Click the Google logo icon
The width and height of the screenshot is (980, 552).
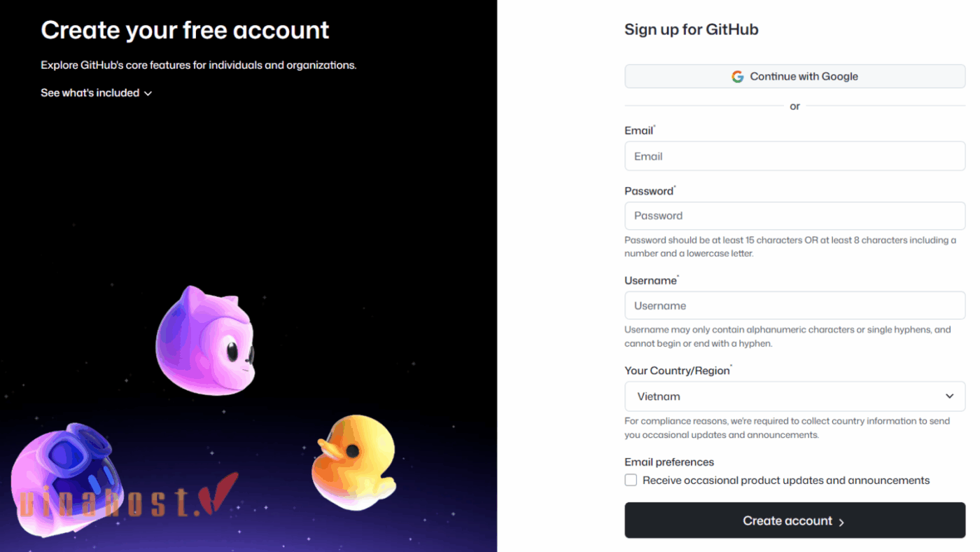point(737,77)
